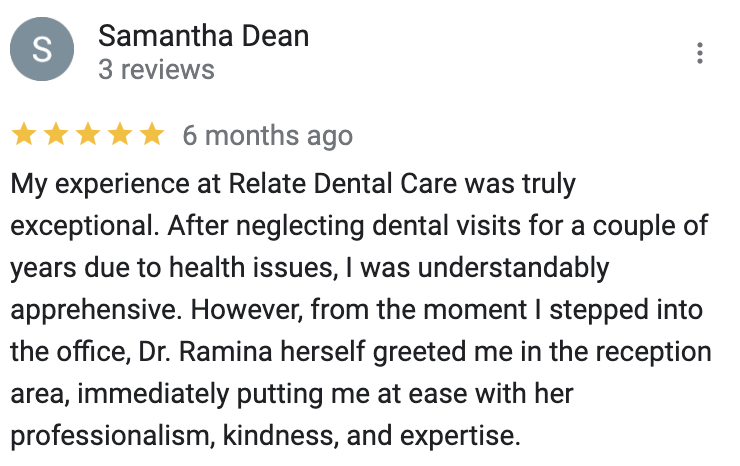The width and height of the screenshot is (740, 466).
Task: Click the fourth gold rating star
Action: tap(120, 135)
